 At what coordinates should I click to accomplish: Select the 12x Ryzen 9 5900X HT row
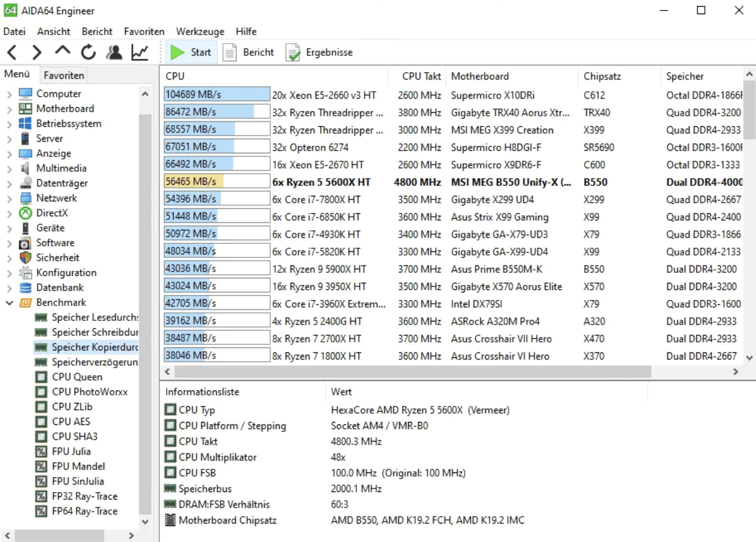pyautogui.click(x=453, y=269)
